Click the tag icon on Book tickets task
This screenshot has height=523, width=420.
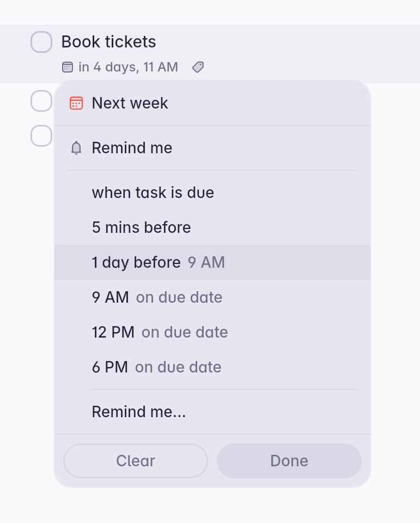pos(198,67)
